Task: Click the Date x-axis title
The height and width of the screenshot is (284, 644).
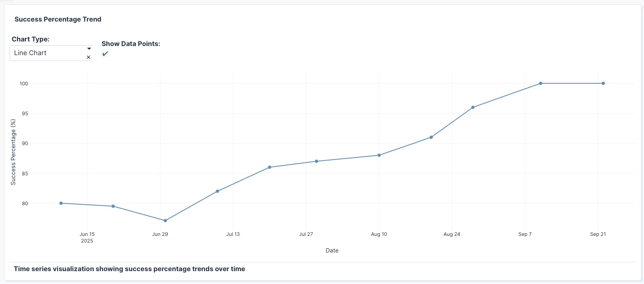Action: pos(332,250)
